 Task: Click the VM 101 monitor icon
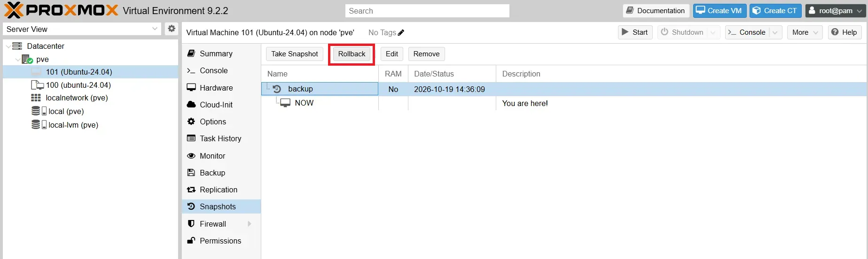(36, 72)
